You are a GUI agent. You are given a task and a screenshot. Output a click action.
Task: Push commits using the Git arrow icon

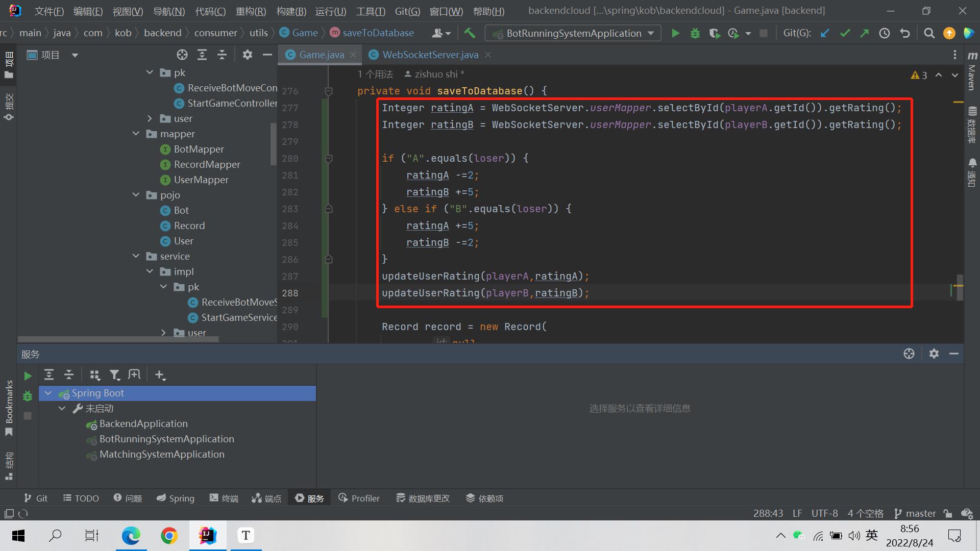pos(865,33)
